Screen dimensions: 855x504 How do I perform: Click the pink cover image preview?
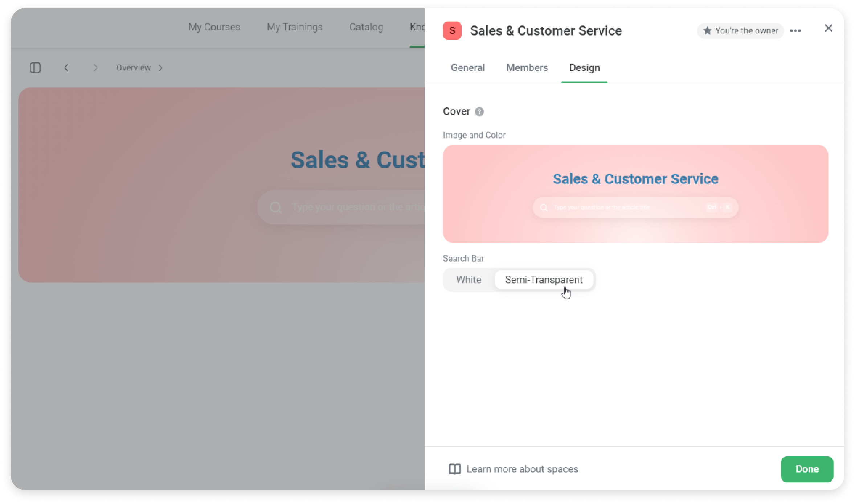tap(635, 194)
